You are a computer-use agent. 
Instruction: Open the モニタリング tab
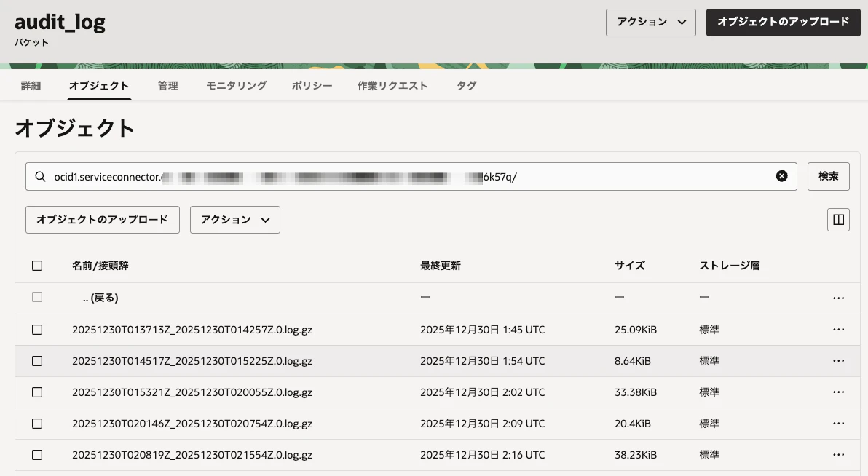(237, 85)
